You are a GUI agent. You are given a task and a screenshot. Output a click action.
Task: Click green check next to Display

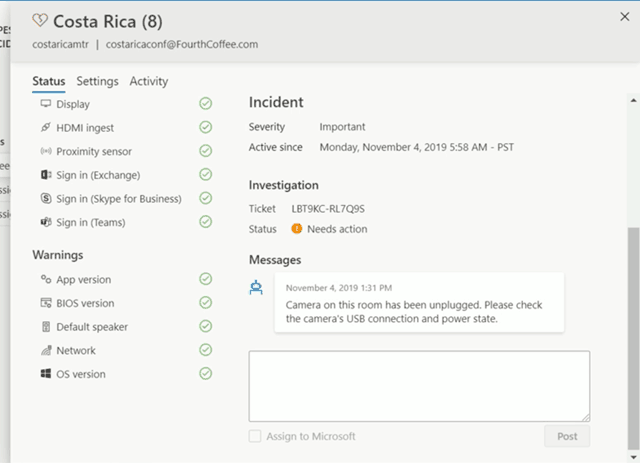206,104
